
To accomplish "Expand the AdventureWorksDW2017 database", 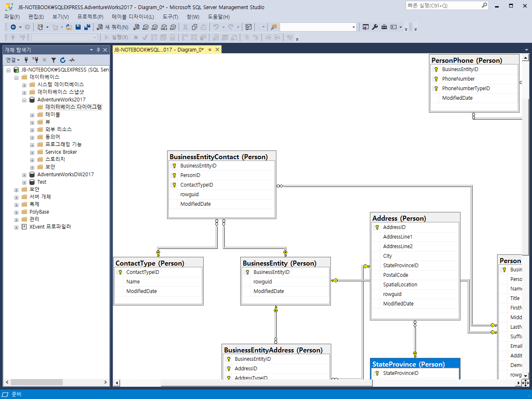I will pyautogui.click(x=24, y=175).
